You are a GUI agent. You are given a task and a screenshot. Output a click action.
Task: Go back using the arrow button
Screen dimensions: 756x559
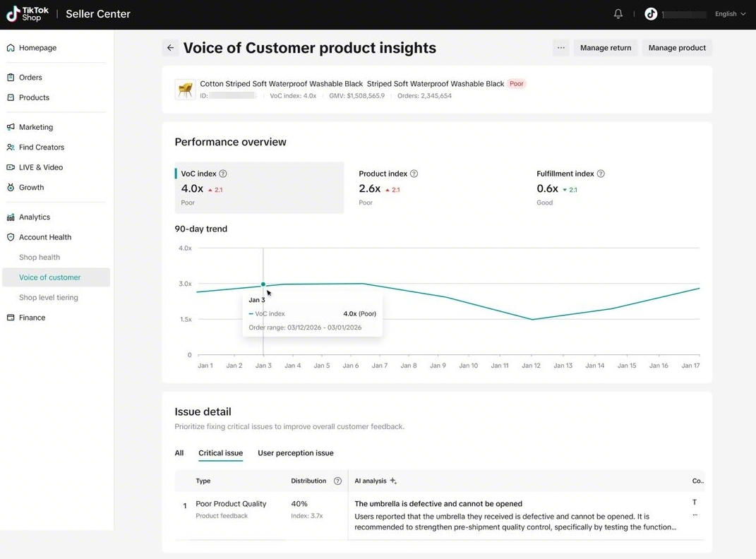click(x=170, y=48)
